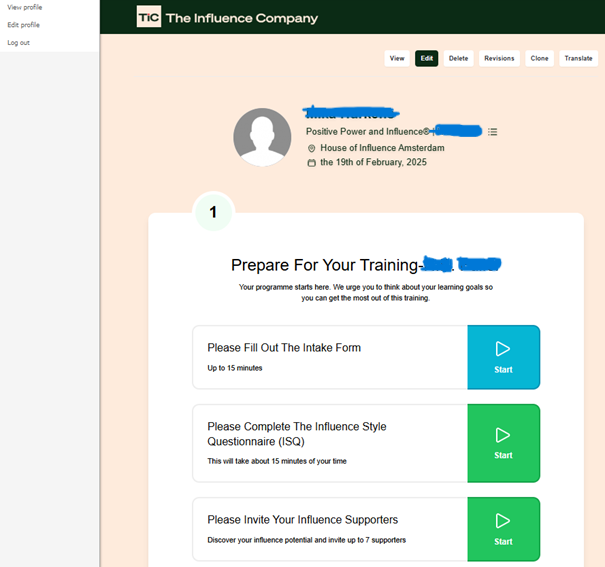Open the list icon beside Positive Power and Influence
The image size is (605, 567).
pyautogui.click(x=493, y=132)
